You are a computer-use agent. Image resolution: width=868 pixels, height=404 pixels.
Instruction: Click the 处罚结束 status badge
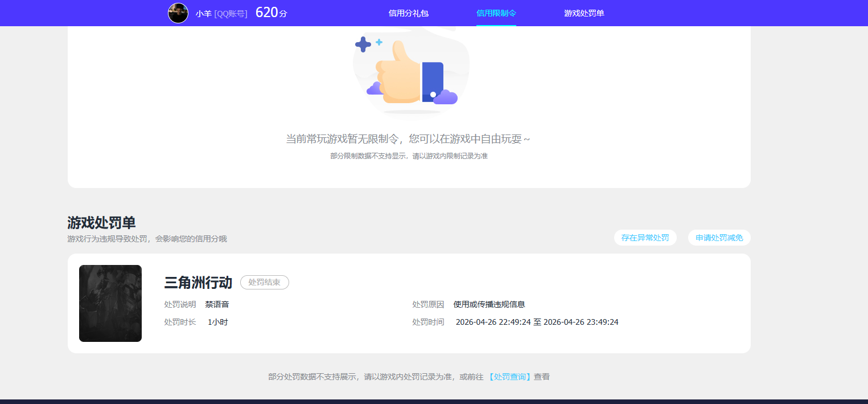coord(265,282)
